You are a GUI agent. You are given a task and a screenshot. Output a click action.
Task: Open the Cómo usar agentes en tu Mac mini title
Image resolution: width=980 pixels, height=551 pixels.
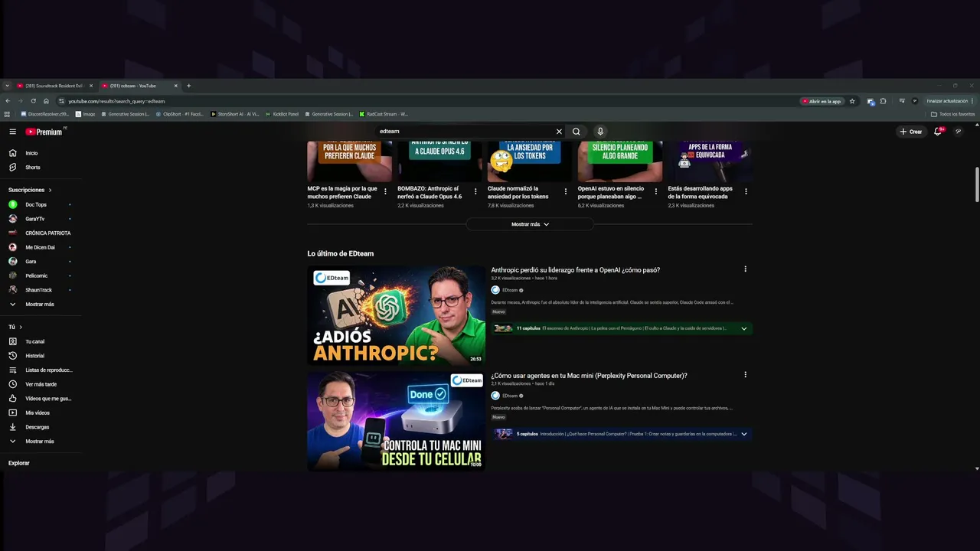pyautogui.click(x=590, y=376)
